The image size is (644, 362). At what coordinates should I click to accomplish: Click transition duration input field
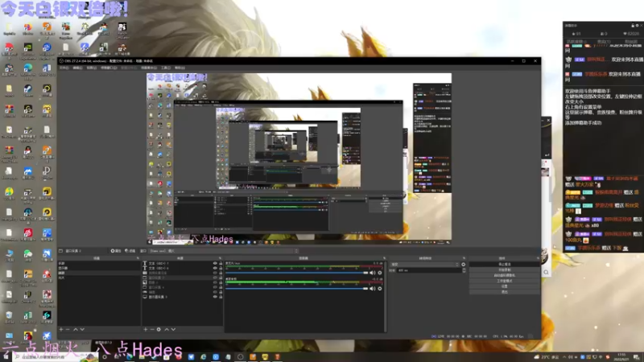(x=429, y=270)
